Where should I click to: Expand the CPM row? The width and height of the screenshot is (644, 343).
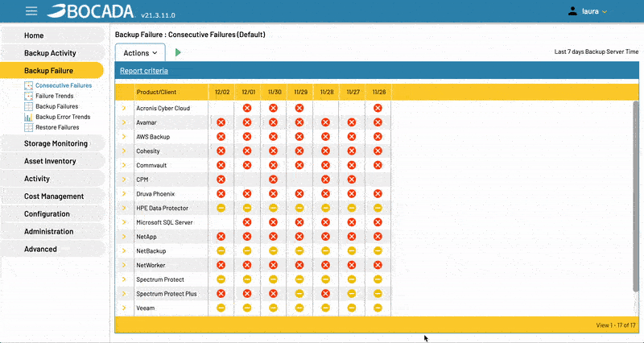point(124,180)
